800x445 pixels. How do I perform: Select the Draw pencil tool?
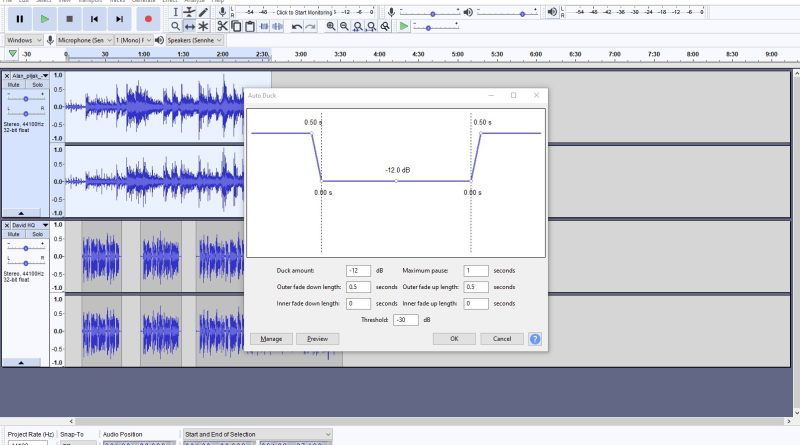204,12
